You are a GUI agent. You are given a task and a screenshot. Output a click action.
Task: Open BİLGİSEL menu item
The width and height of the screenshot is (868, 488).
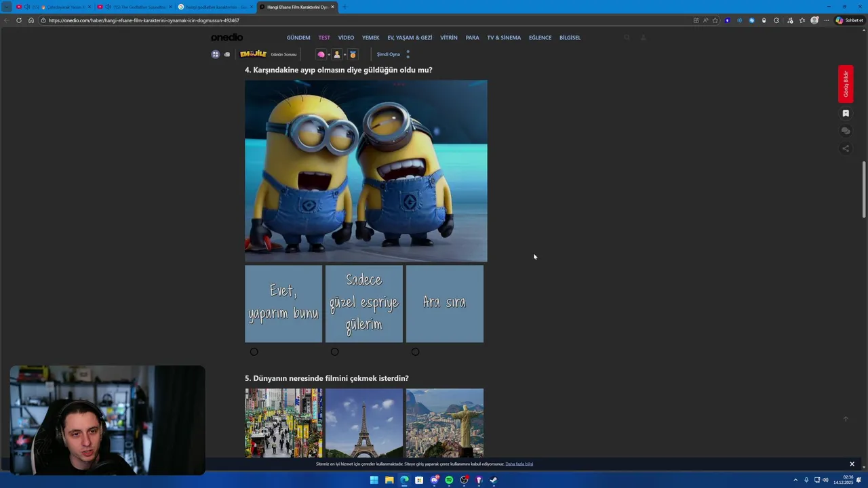[x=570, y=37]
